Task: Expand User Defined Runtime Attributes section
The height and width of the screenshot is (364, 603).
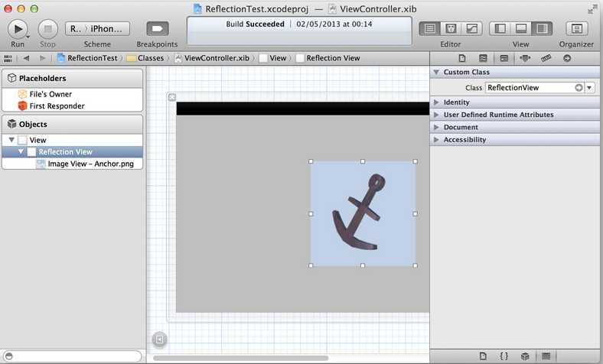Action: click(x=436, y=115)
